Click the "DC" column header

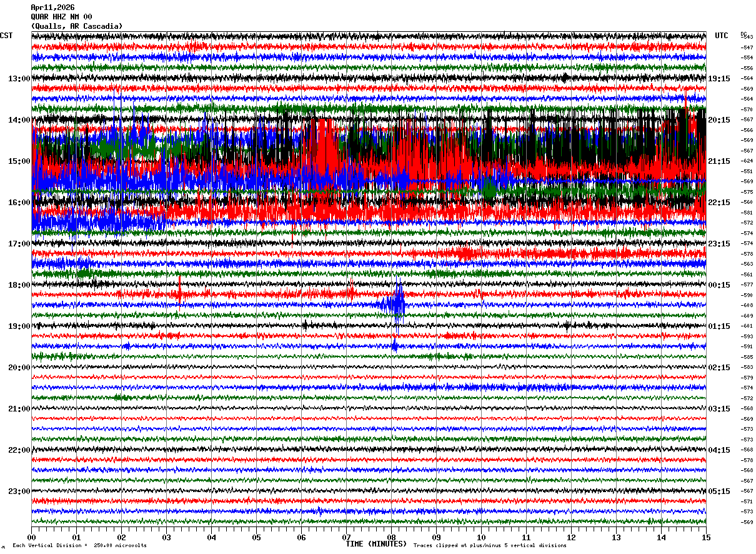pos(744,34)
